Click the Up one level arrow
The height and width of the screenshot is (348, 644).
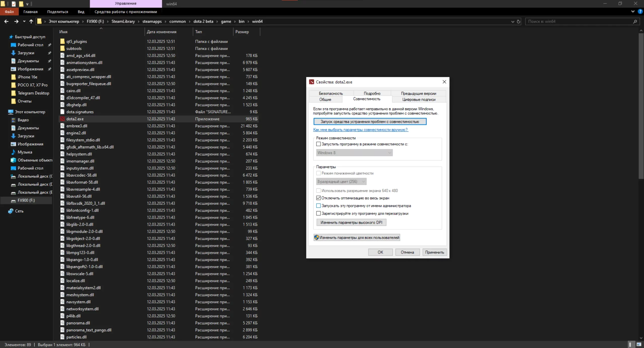click(x=31, y=22)
